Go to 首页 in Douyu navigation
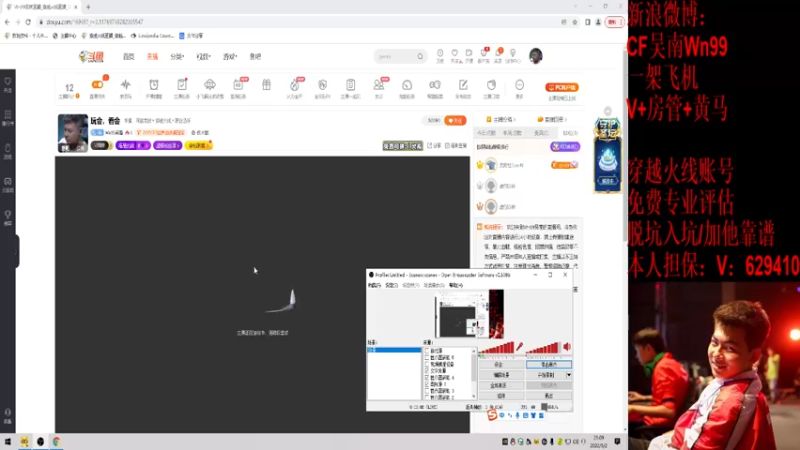Screen dimensions: 800x450 point(129,57)
